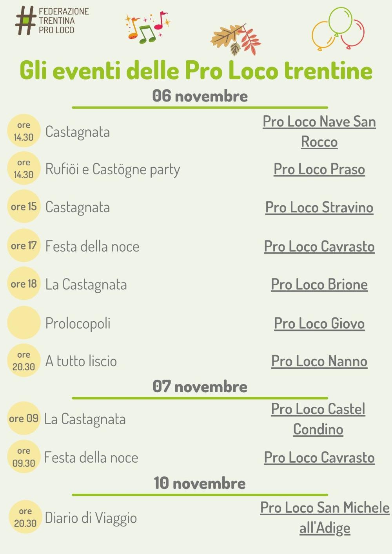Image resolution: width=392 pixels, height=554 pixels.
Task: Open the Pro Loco Giovo link
Action: [319, 324]
